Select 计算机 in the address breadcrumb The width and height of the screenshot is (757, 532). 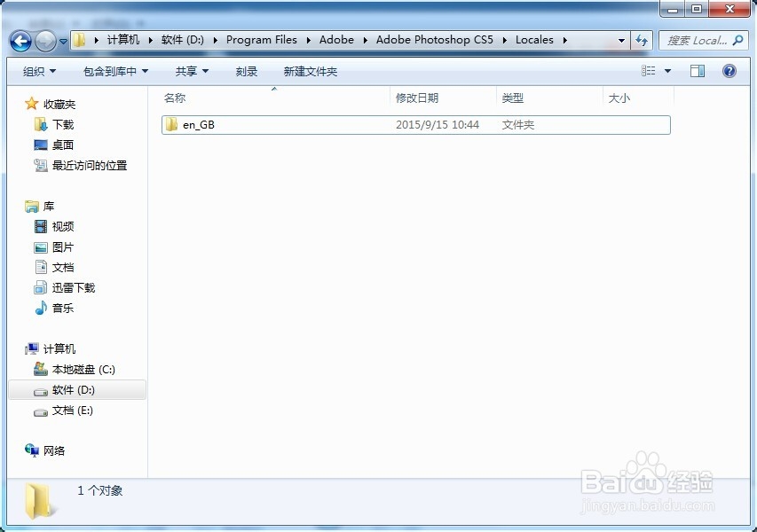click(x=123, y=40)
